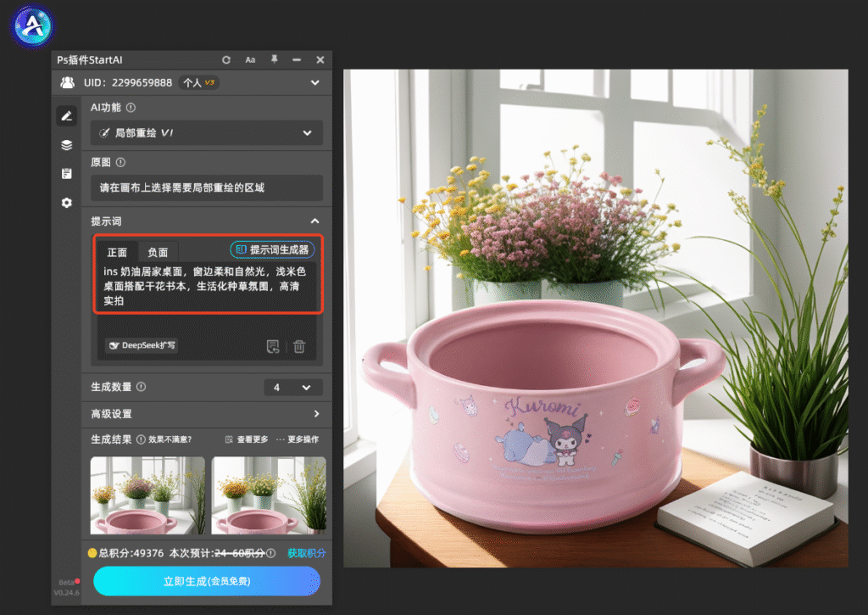Pin the StartAI plugin panel

click(x=274, y=59)
